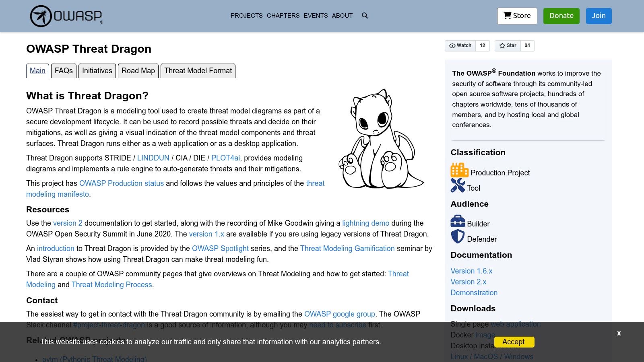Click the Threat Dragon mascot image

[381, 139]
